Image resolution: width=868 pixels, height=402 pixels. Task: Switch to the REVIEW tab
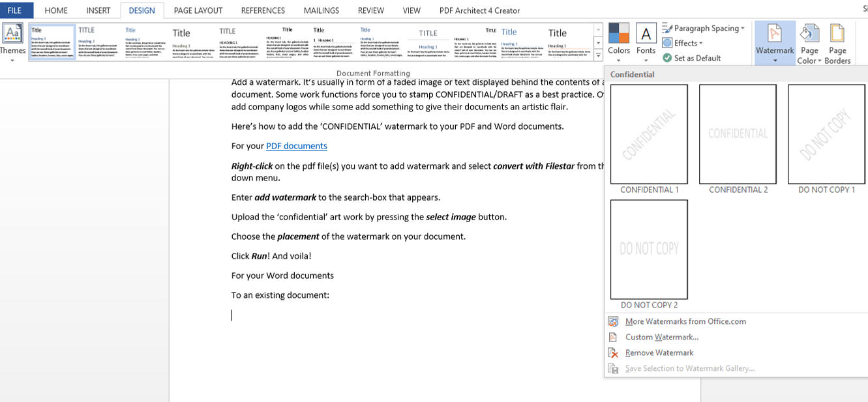pyautogui.click(x=371, y=10)
